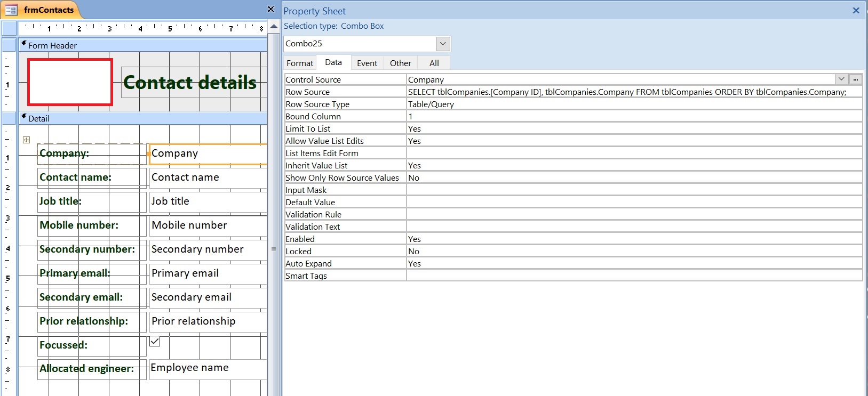Close the Property Sheet pane
The width and height of the screenshot is (868, 396).
[856, 11]
